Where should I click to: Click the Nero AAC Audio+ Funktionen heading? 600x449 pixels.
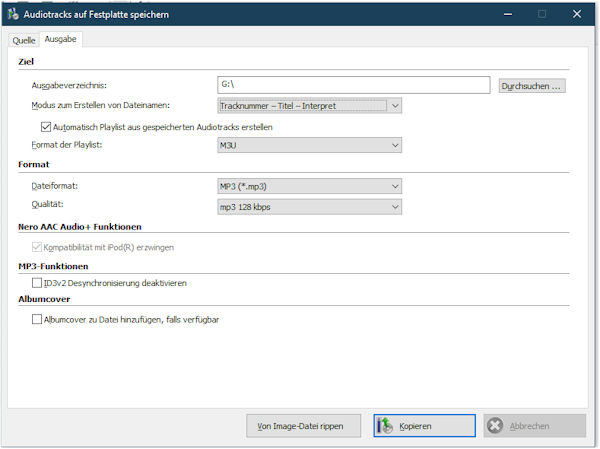pos(80,227)
